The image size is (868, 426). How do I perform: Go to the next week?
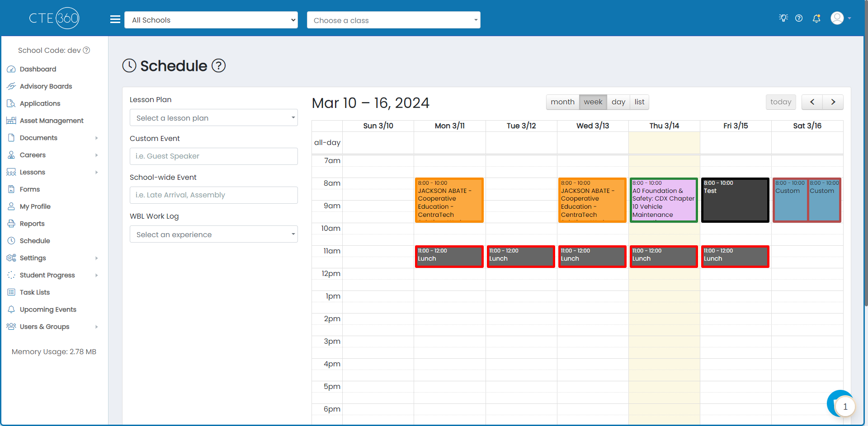point(833,102)
